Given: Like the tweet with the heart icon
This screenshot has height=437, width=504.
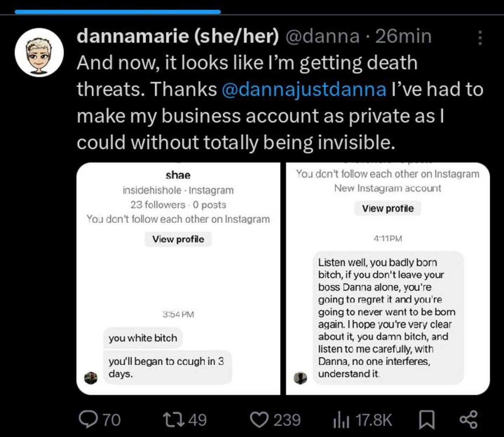Looking at the screenshot, I should (259, 419).
